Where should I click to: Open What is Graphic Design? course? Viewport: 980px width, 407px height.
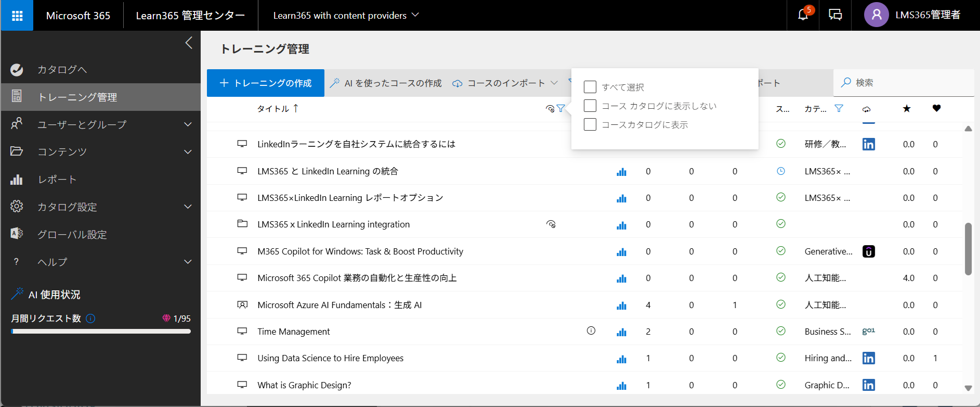tap(304, 385)
